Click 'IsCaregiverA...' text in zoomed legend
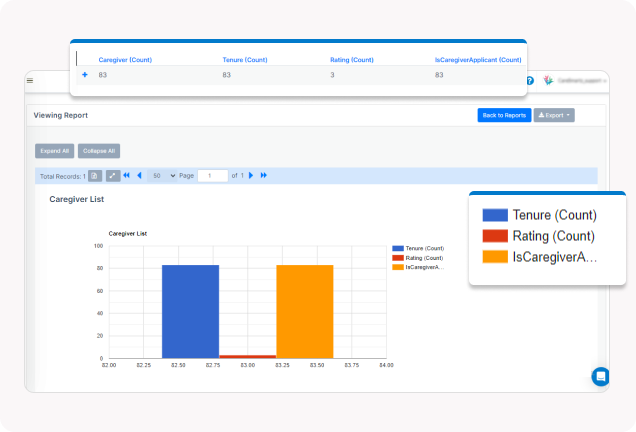This screenshot has height=432, width=636. (554, 257)
